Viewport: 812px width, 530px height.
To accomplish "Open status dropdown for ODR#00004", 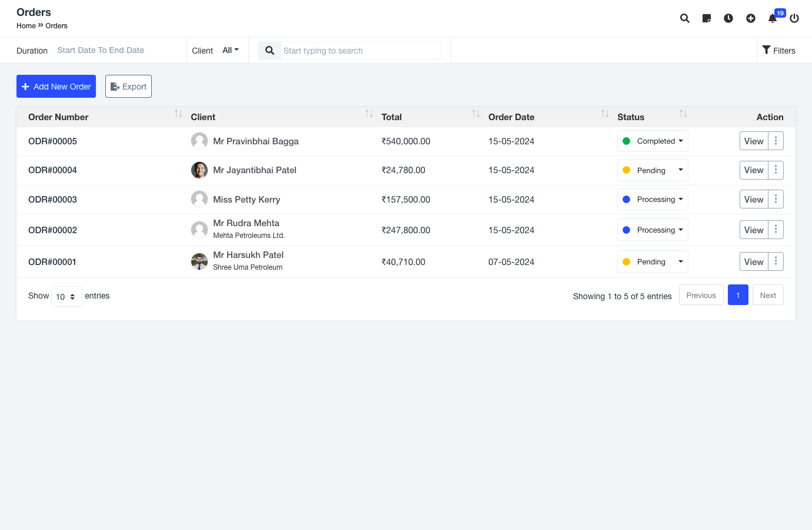I will [x=653, y=170].
